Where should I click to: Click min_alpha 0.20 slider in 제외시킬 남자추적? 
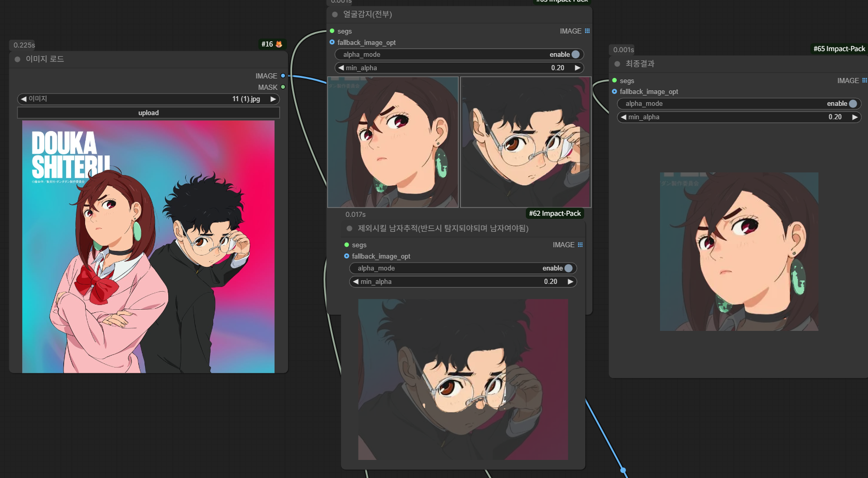coord(463,282)
